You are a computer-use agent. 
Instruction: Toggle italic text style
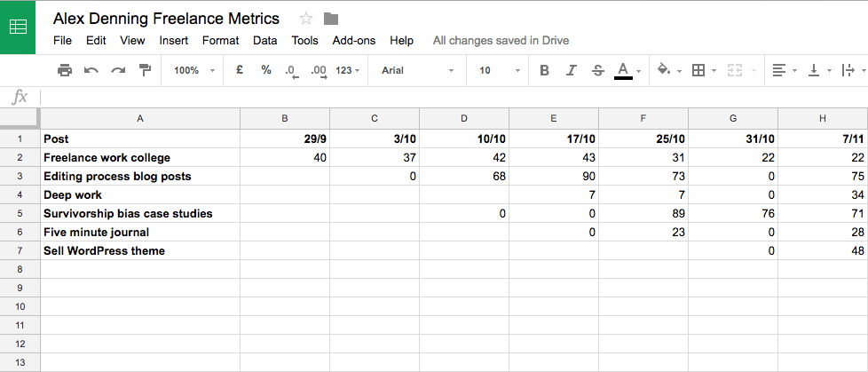572,70
